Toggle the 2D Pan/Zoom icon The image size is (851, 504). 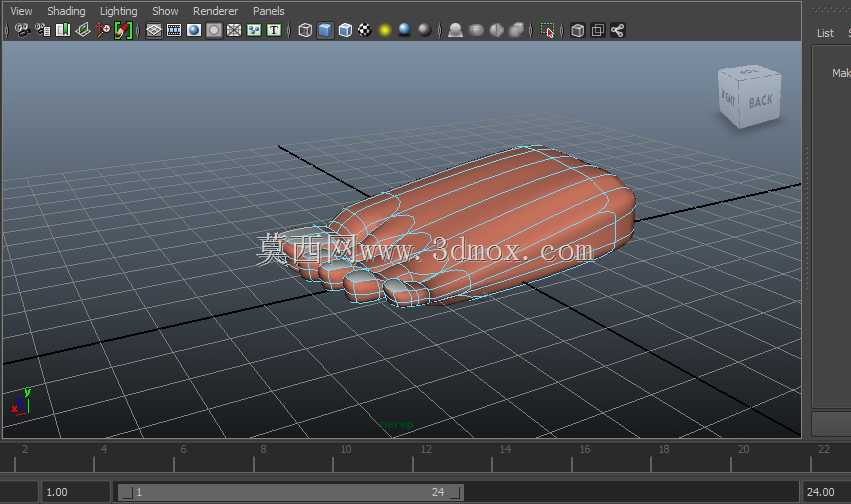tap(103, 30)
